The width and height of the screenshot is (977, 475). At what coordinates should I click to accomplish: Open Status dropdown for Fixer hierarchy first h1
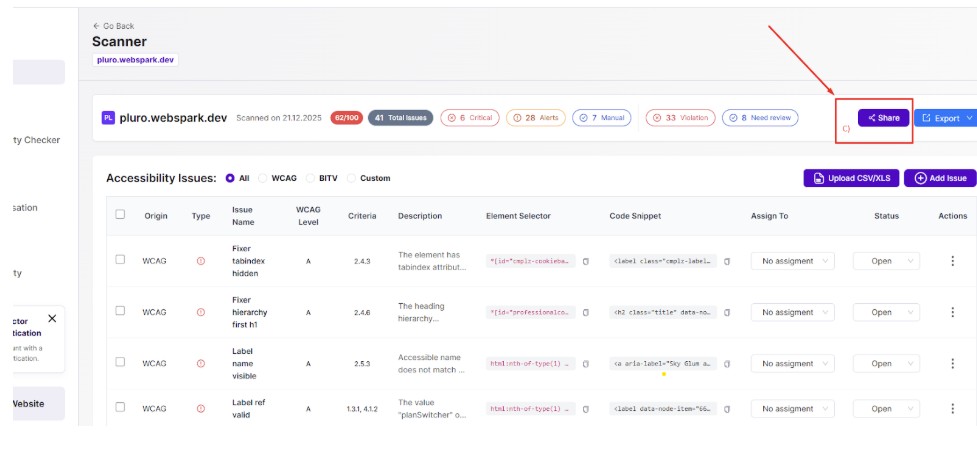click(886, 312)
